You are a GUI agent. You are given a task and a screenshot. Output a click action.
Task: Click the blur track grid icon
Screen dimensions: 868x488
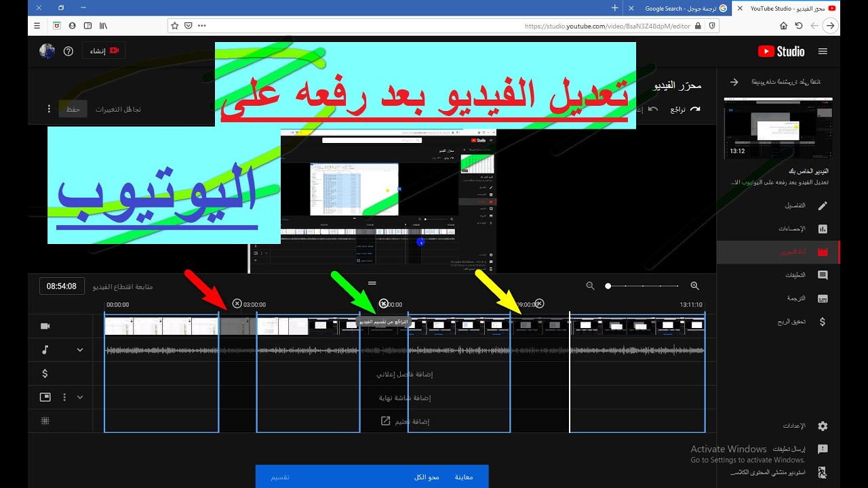pos(45,421)
